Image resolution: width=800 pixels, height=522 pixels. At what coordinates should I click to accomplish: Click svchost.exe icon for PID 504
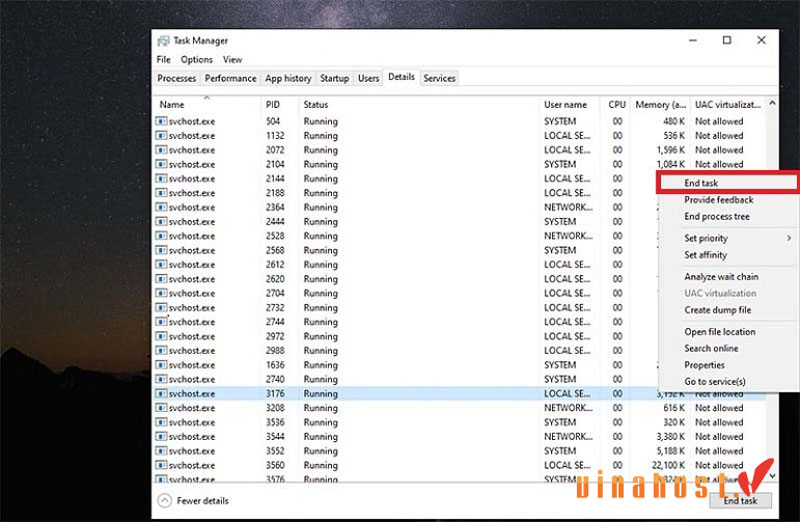point(161,121)
